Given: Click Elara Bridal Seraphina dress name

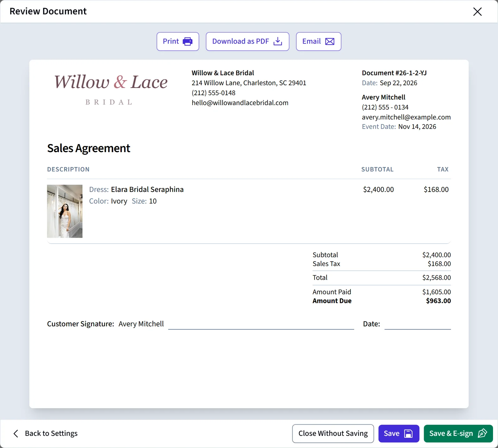Looking at the screenshot, I should pyautogui.click(x=147, y=189).
